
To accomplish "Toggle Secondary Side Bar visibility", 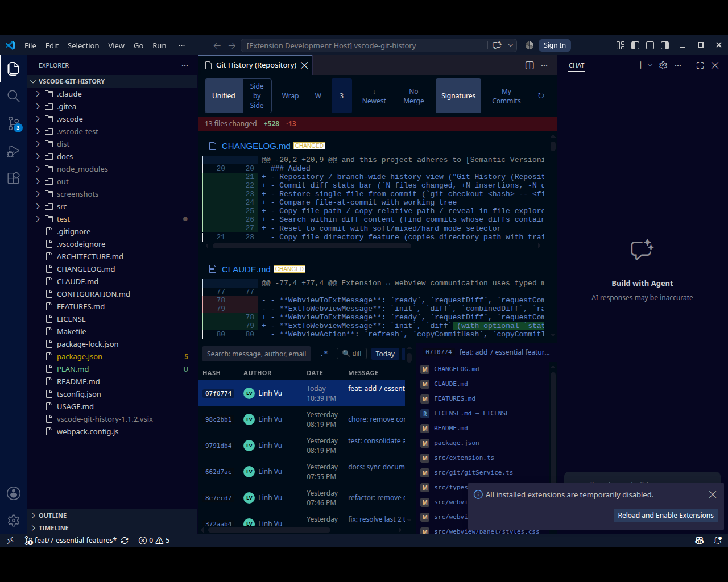I will pyautogui.click(x=665, y=45).
